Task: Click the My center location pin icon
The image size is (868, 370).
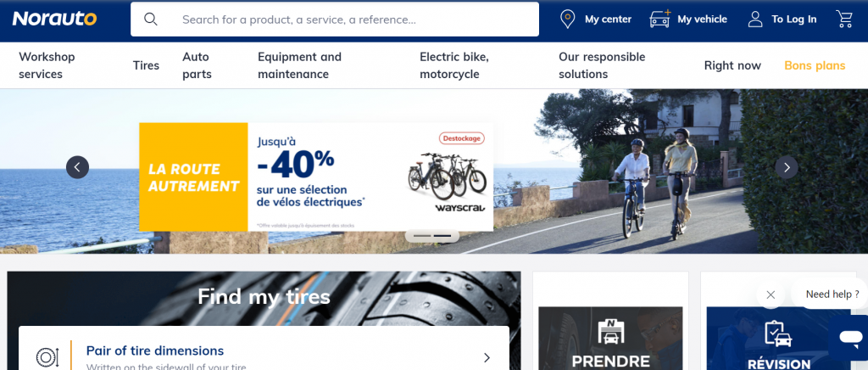Action: pyautogui.click(x=567, y=19)
